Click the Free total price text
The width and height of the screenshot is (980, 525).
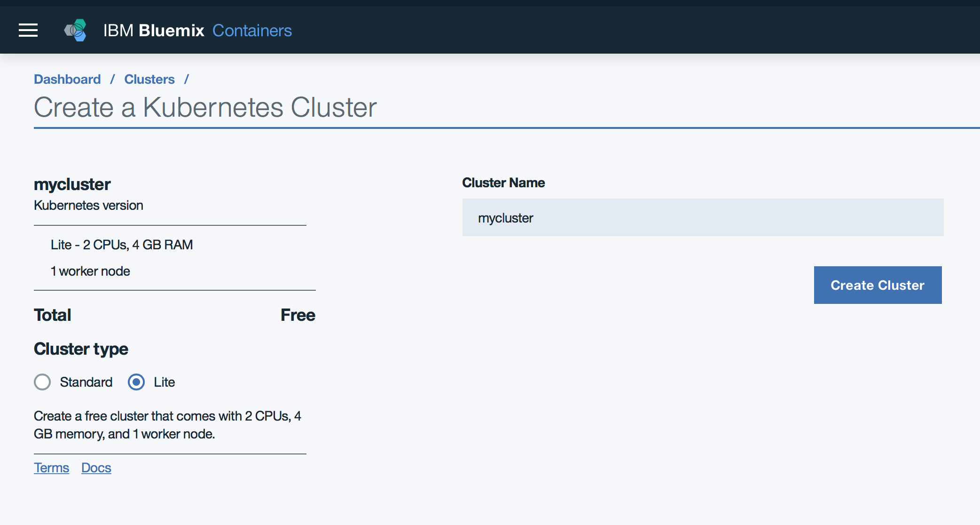click(x=298, y=315)
